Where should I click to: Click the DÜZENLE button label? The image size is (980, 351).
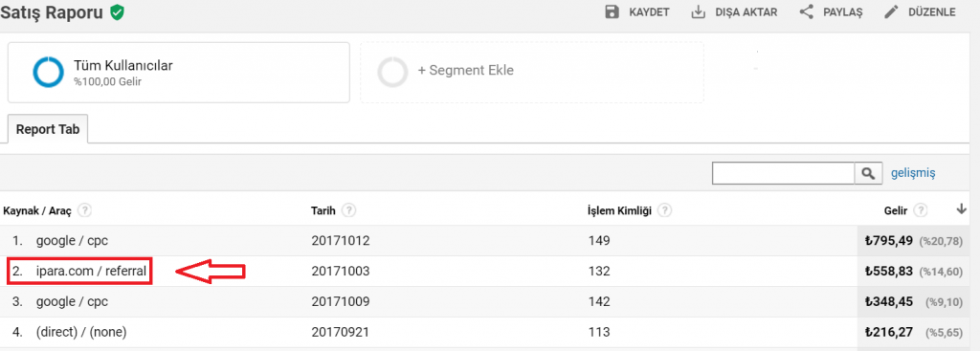931,12
